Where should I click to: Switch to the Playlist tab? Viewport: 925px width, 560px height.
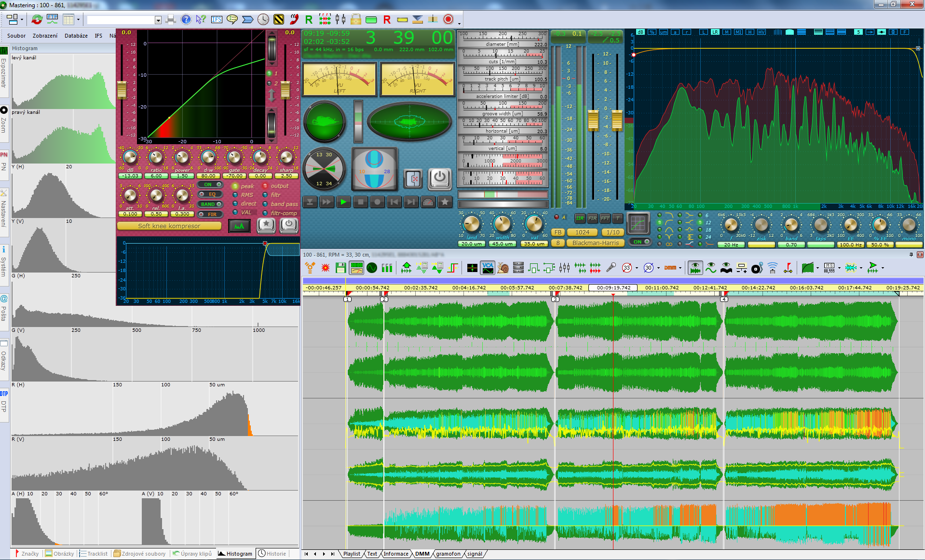[x=352, y=554]
